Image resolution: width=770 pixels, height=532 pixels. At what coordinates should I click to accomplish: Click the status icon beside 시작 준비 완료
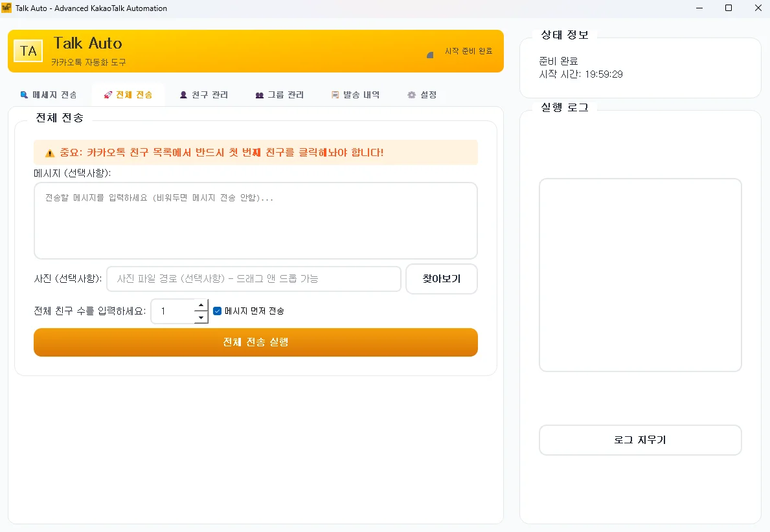(429, 55)
